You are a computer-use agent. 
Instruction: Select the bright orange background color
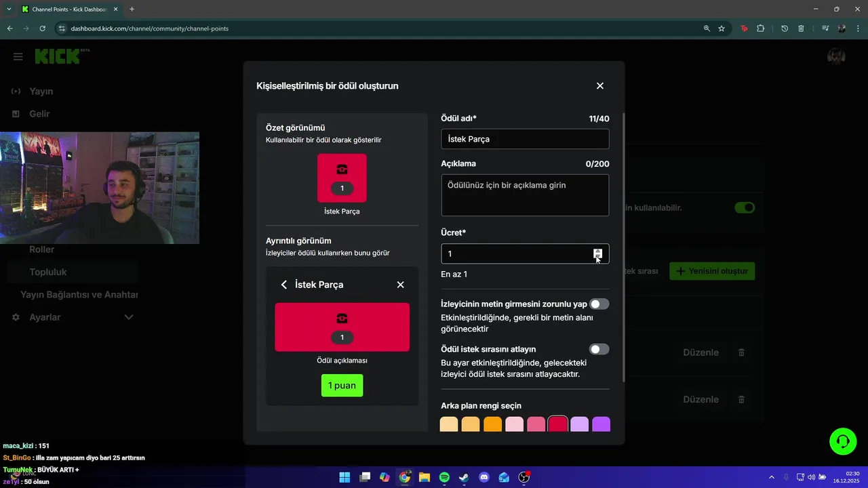(x=492, y=424)
